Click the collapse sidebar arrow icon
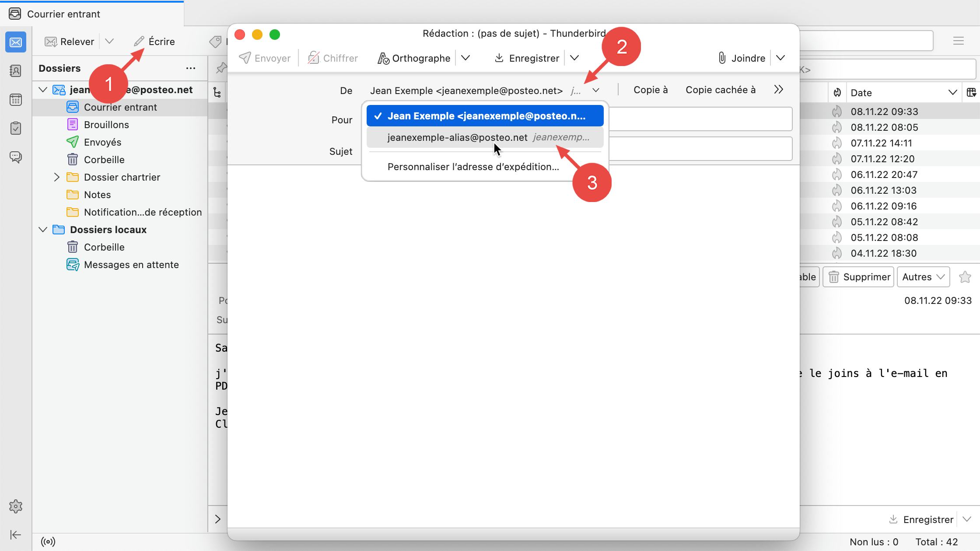 pos(16,534)
